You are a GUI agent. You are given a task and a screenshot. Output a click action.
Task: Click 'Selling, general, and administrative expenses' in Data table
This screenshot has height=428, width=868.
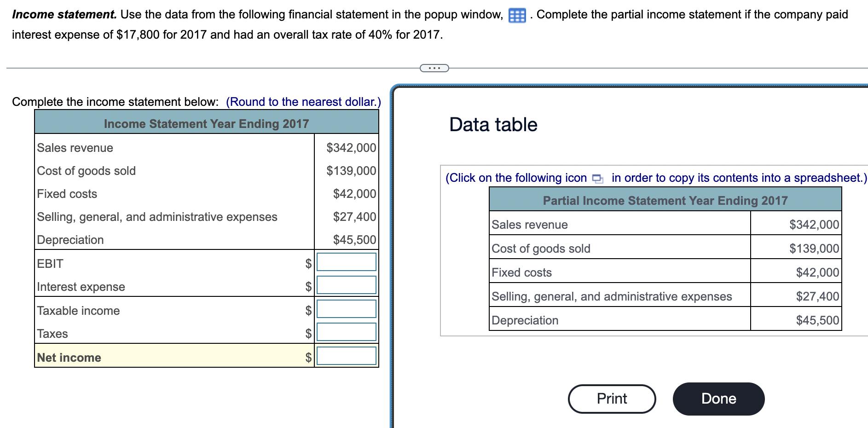click(x=612, y=296)
